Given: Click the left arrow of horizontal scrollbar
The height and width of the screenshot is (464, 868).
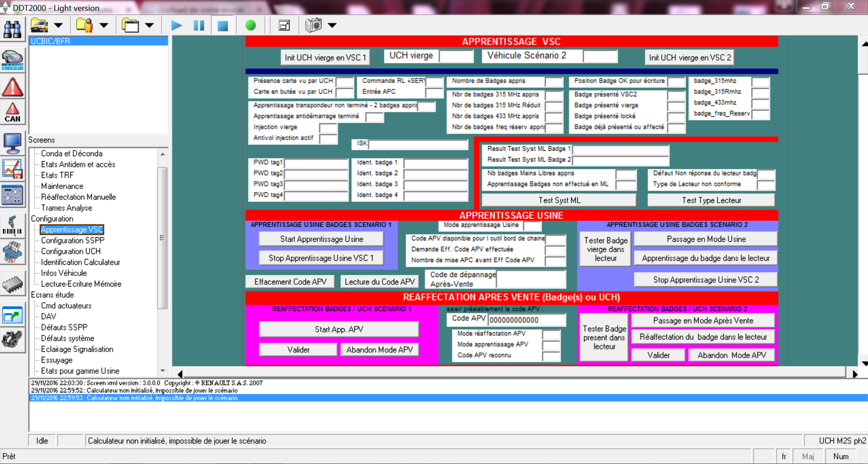Looking at the screenshot, I should tap(180, 374).
